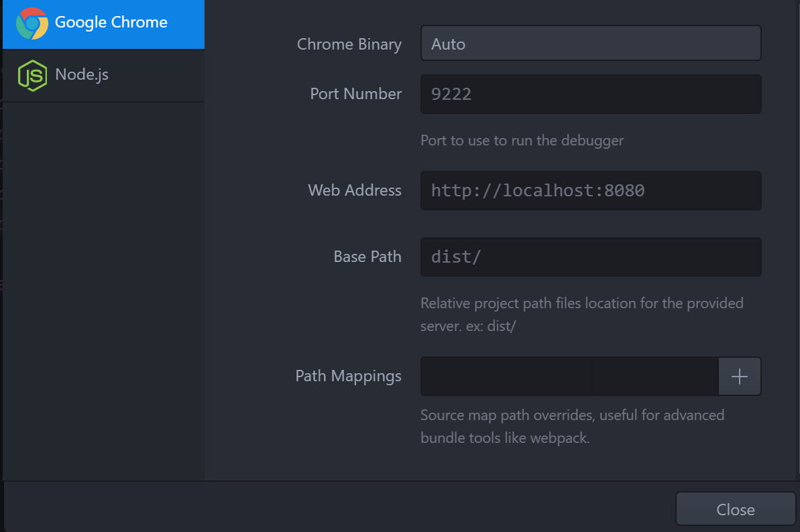Screen dimensions: 800x532
Task: Click 'Port to use to run the debugger' hint
Action: coord(522,140)
